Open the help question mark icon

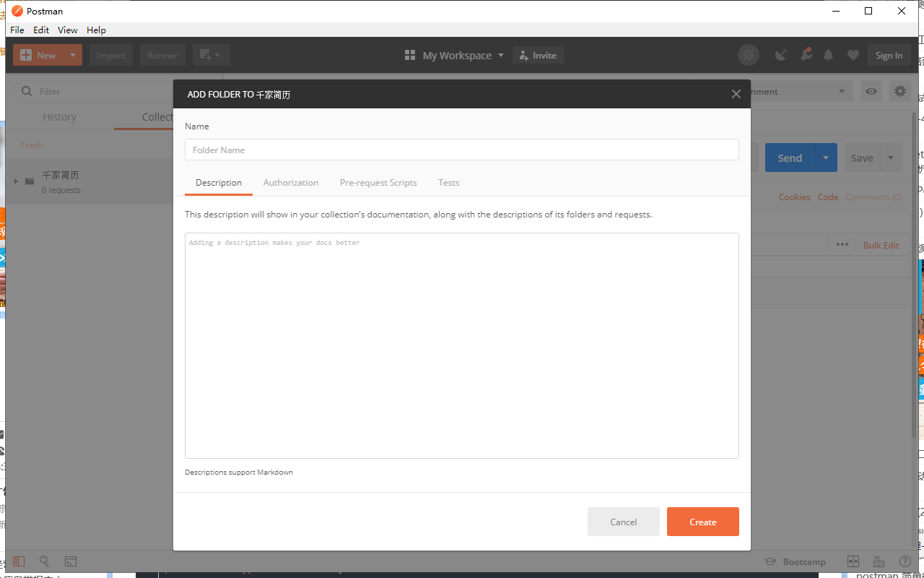(x=905, y=561)
